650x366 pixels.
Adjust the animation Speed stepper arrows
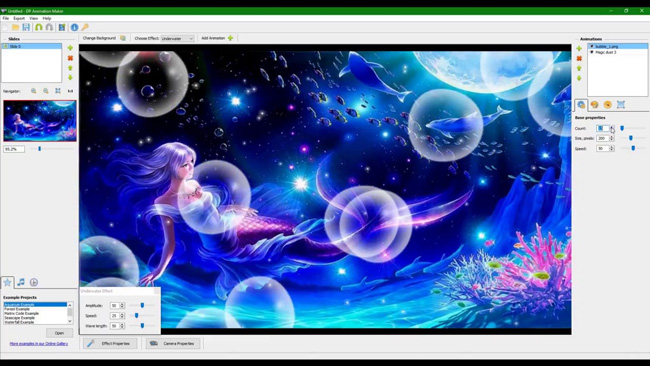[x=611, y=148]
